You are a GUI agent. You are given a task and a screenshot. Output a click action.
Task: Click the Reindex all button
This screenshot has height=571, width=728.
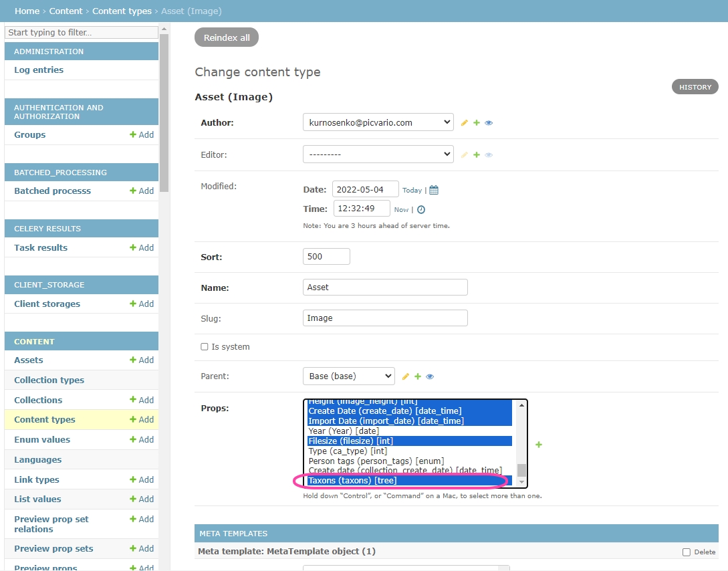coord(227,37)
